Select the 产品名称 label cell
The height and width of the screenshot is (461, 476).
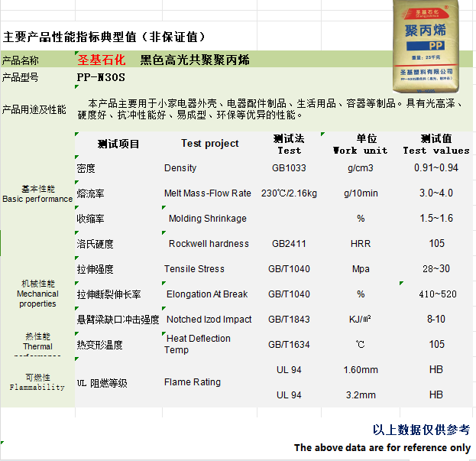coord(21,60)
